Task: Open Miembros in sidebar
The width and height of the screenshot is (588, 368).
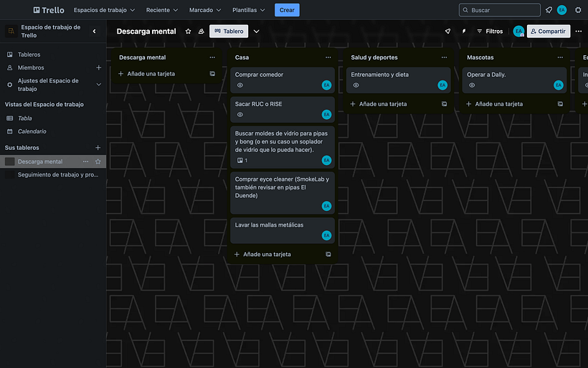Action: coord(31,67)
